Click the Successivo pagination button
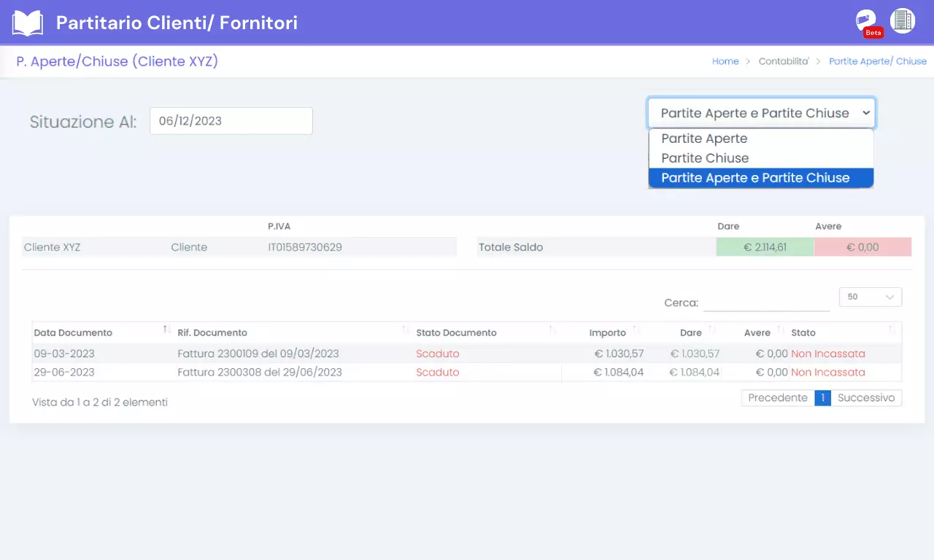This screenshot has height=560, width=934. tap(866, 398)
